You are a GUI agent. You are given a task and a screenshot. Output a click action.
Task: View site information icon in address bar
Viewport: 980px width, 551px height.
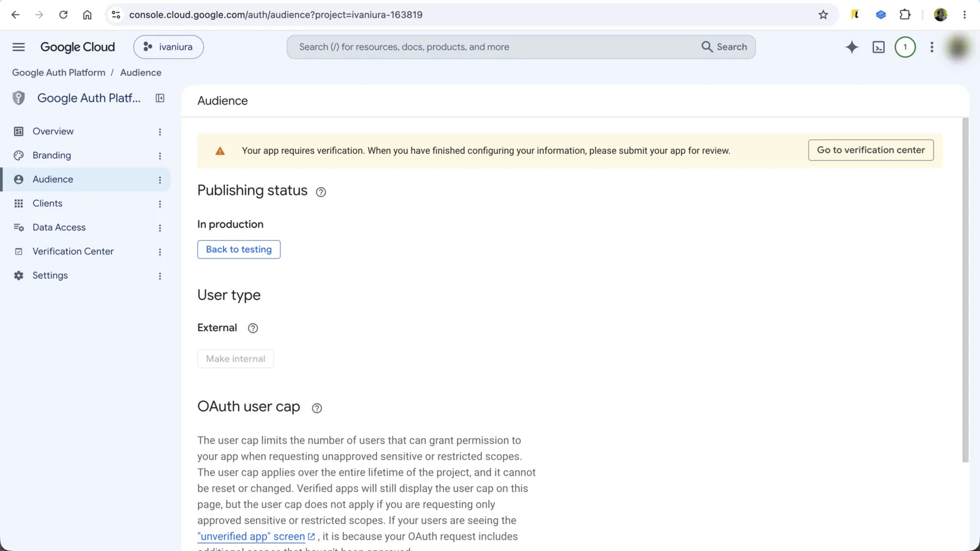coord(116,15)
